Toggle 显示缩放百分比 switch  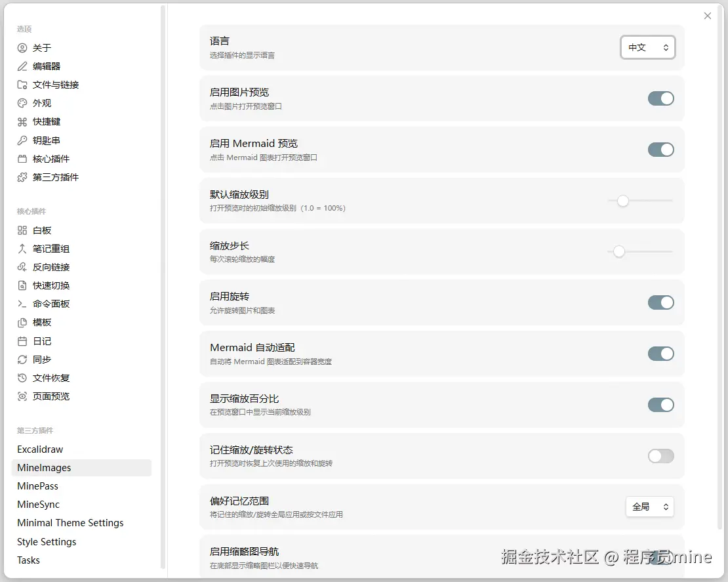(x=660, y=405)
